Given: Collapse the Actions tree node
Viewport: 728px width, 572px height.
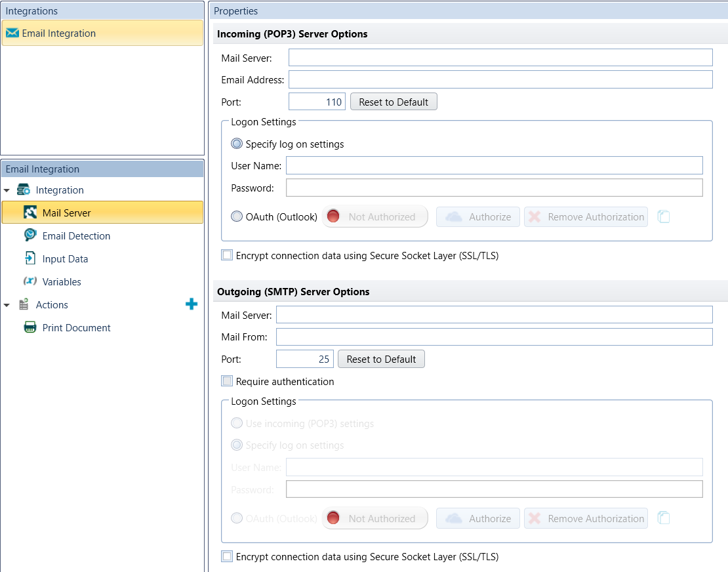Looking at the screenshot, I should [x=7, y=305].
